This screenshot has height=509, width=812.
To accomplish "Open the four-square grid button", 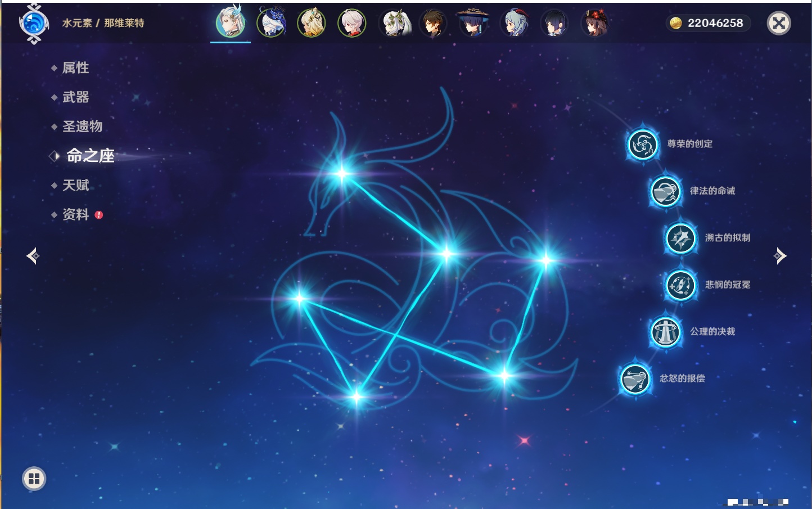I will click(34, 479).
